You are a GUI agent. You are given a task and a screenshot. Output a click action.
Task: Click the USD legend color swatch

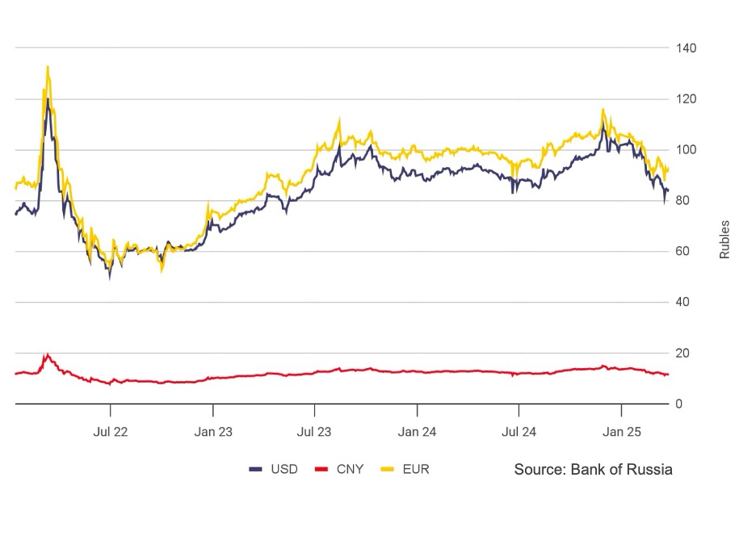tap(256, 469)
